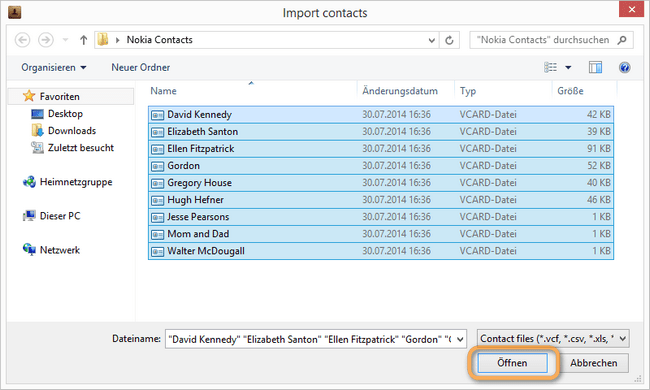Screen dimensions: 650x390
Task: Expand the Dateiname history dropdown
Action: point(460,339)
